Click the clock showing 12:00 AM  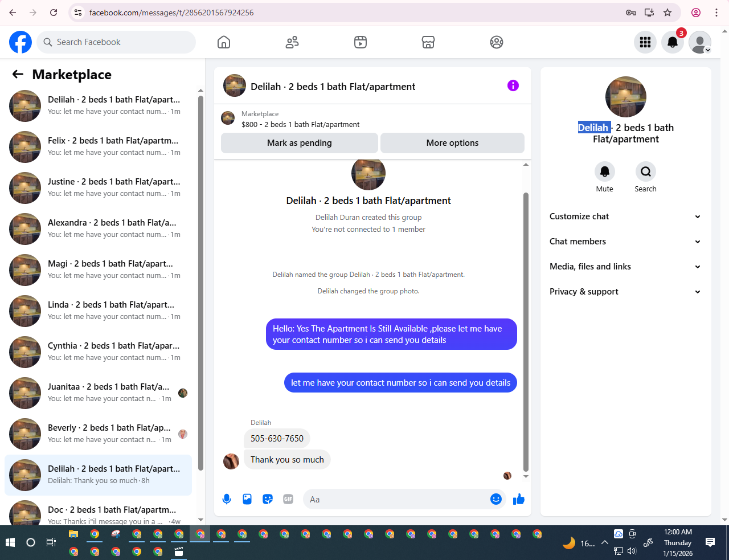pos(678,532)
